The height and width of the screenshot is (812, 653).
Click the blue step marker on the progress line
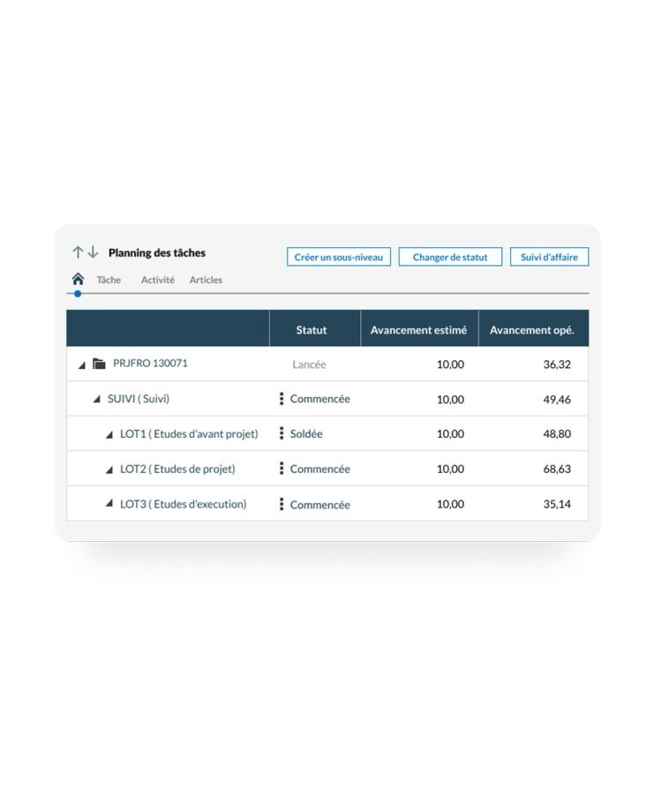(78, 294)
